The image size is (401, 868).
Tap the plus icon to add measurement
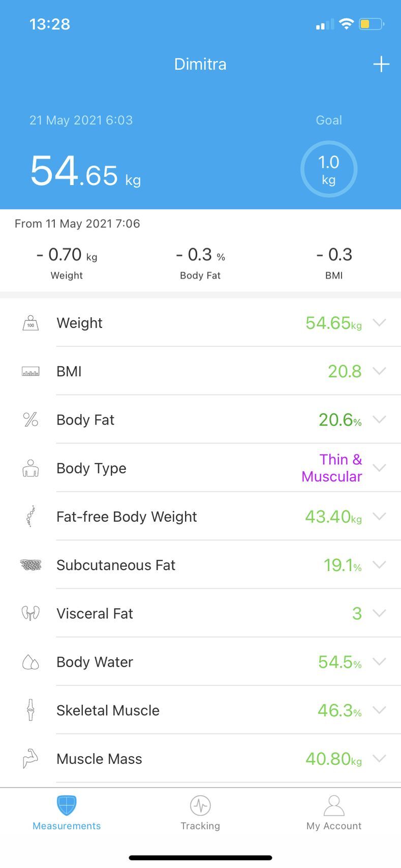point(381,65)
